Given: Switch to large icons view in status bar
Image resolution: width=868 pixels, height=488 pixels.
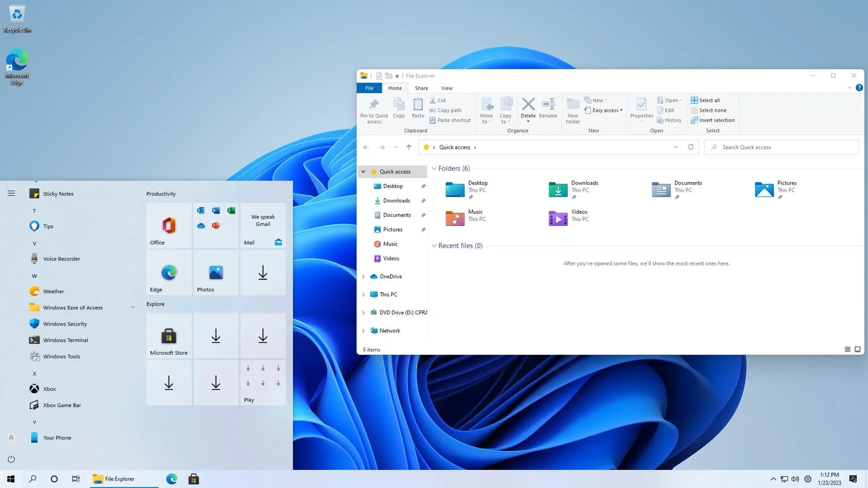Looking at the screenshot, I should point(857,350).
